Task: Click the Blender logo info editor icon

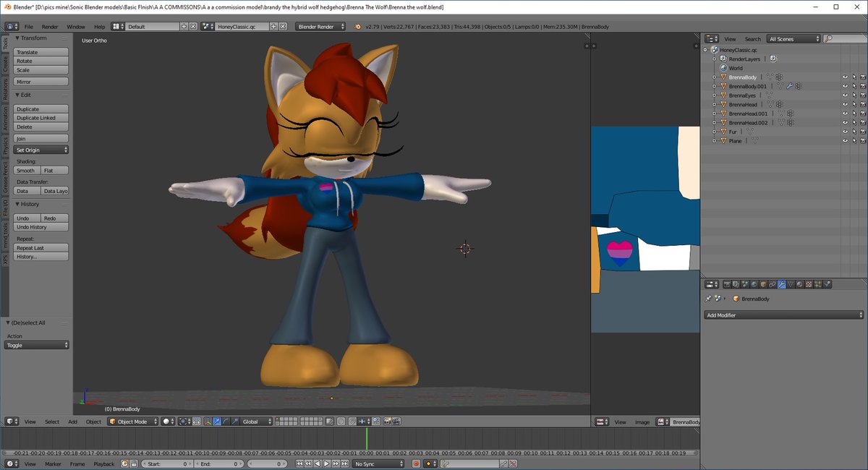Action: tap(359, 27)
